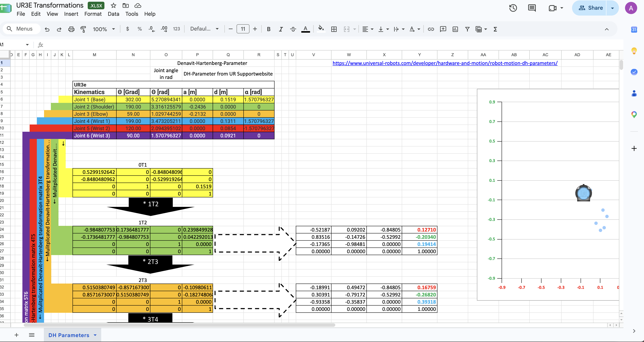This screenshot has width=644, height=342.
Task: Open version history clock icon
Action: 513,8
